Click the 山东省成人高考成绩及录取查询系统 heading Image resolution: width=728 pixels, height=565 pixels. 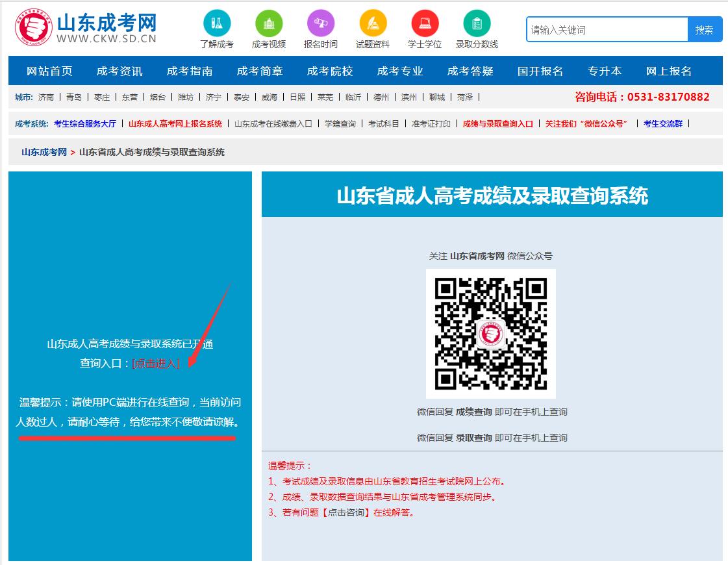[x=492, y=195]
